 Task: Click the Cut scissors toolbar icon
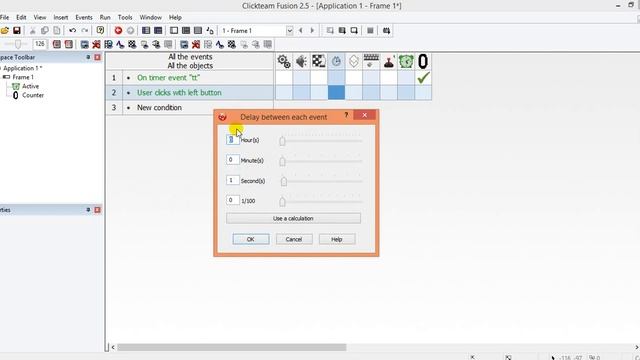tap(33, 31)
